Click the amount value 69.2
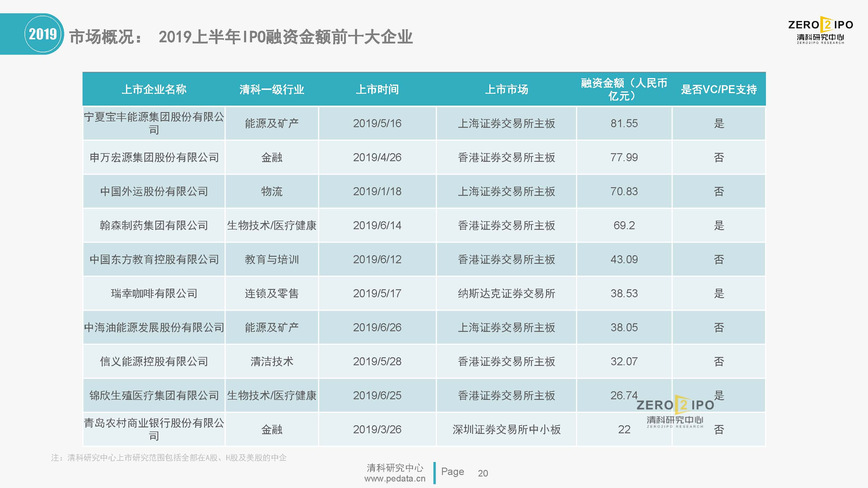The width and height of the screenshot is (868, 488). [624, 225]
